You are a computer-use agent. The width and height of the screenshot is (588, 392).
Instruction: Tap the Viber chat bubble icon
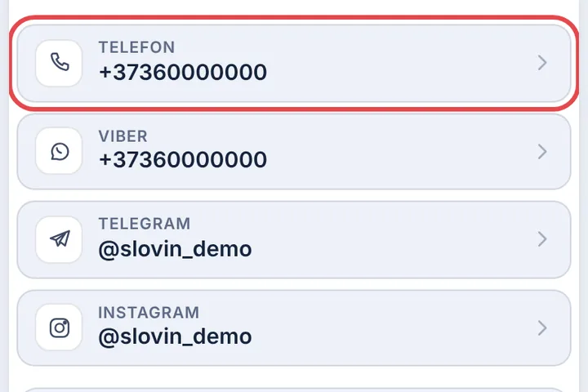click(60, 152)
